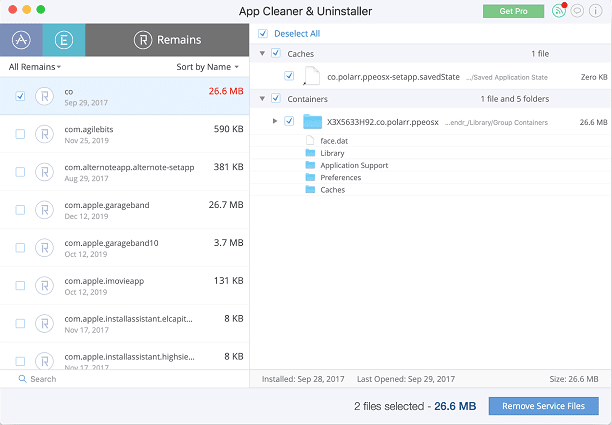Click the Preferences folder icon

click(x=310, y=177)
